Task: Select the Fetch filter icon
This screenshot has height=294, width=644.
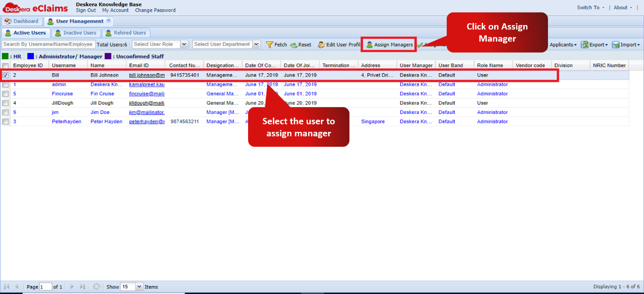Action: coord(270,44)
